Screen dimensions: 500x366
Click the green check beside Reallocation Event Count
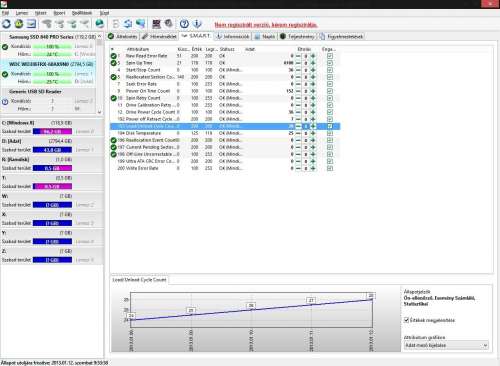[114, 140]
